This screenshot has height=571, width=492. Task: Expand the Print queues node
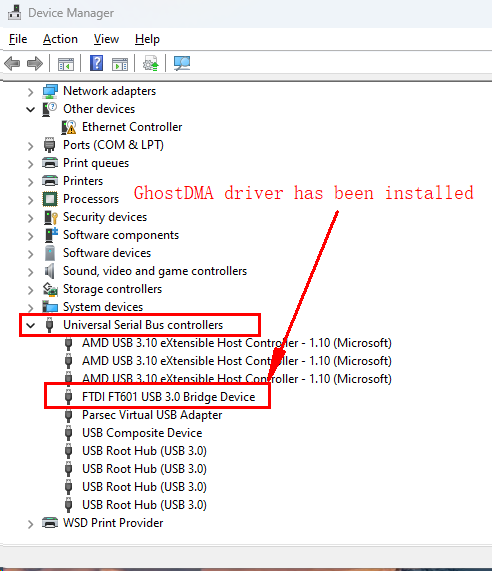(31, 164)
